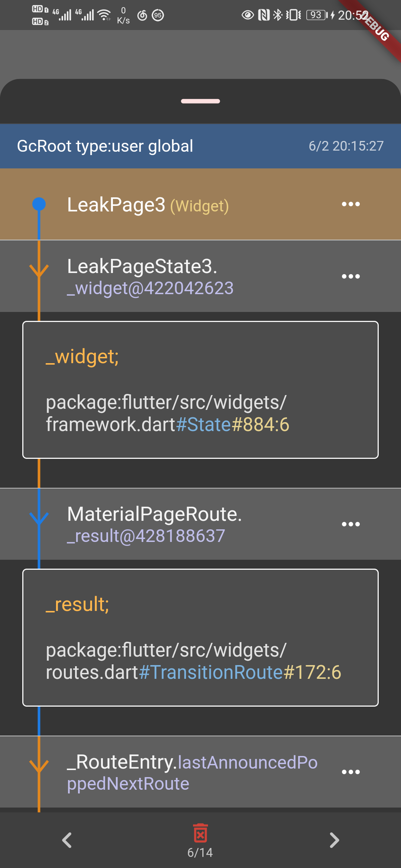Click the GcRoot type:user global header
Viewport: 401px width, 868px height.
(x=200, y=146)
